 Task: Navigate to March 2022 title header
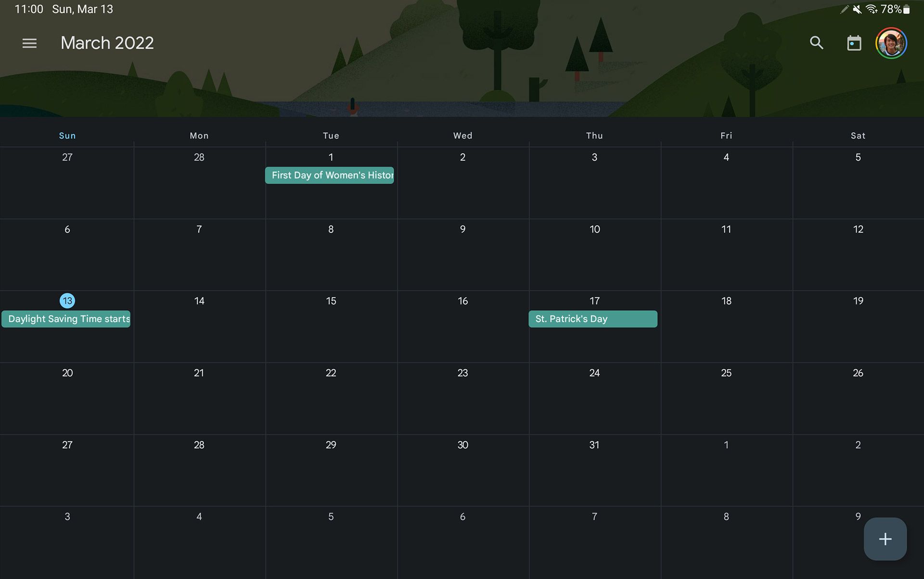tap(107, 42)
